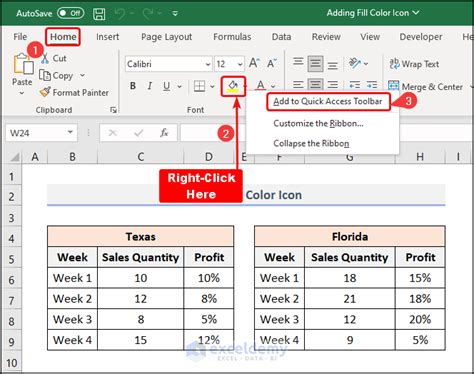The image size is (474, 374).
Task: Click the Align Right icon
Action: (333, 85)
